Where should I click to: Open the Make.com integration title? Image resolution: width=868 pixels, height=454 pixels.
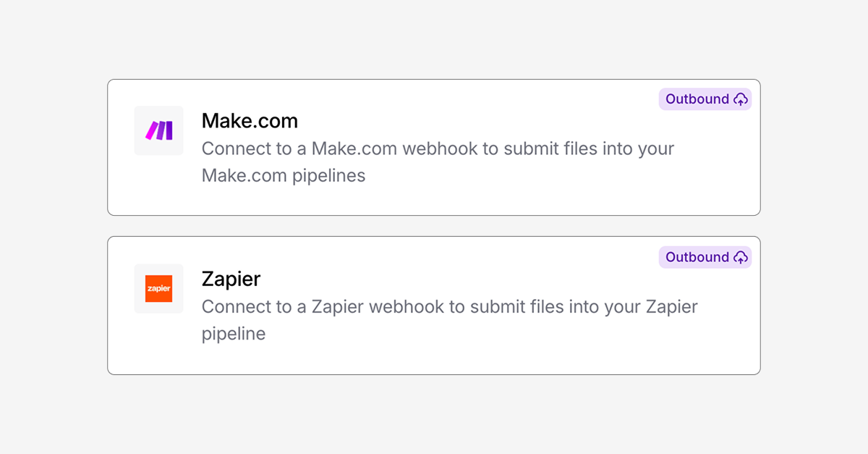(x=250, y=120)
